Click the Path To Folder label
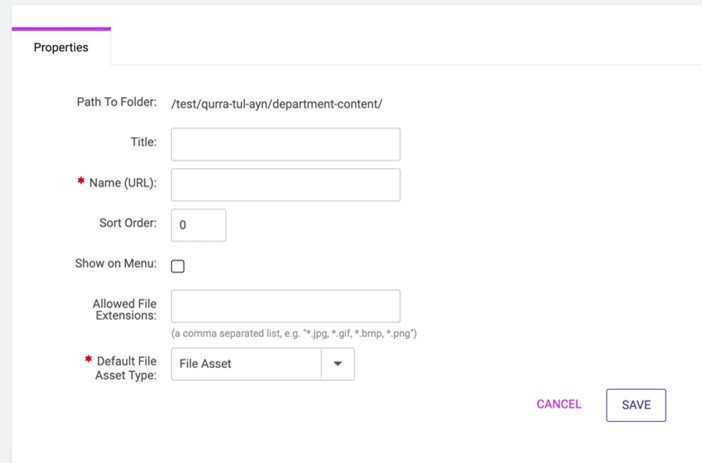Image resolution: width=702 pixels, height=463 pixels. pyautogui.click(x=117, y=102)
